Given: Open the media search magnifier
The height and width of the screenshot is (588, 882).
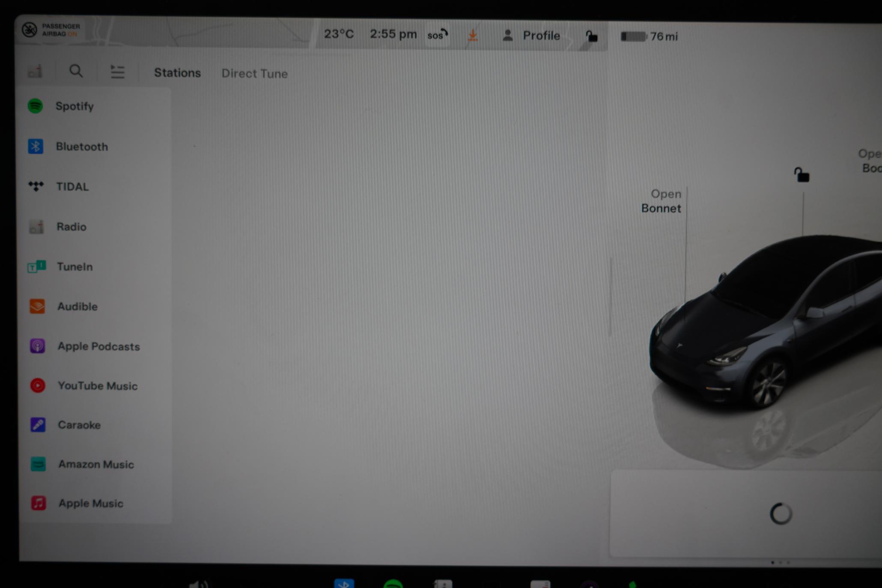Looking at the screenshot, I should (76, 71).
